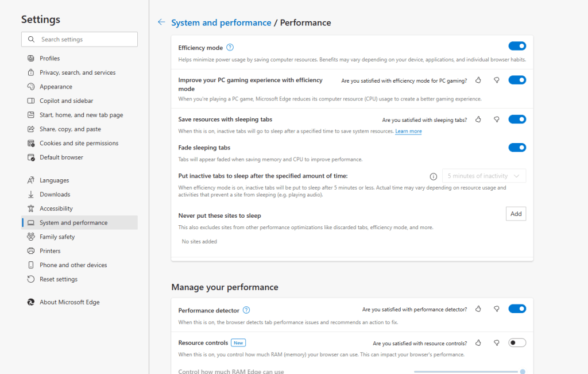The height and width of the screenshot is (374, 588).
Task: Go to Printers settings
Action: (79, 251)
